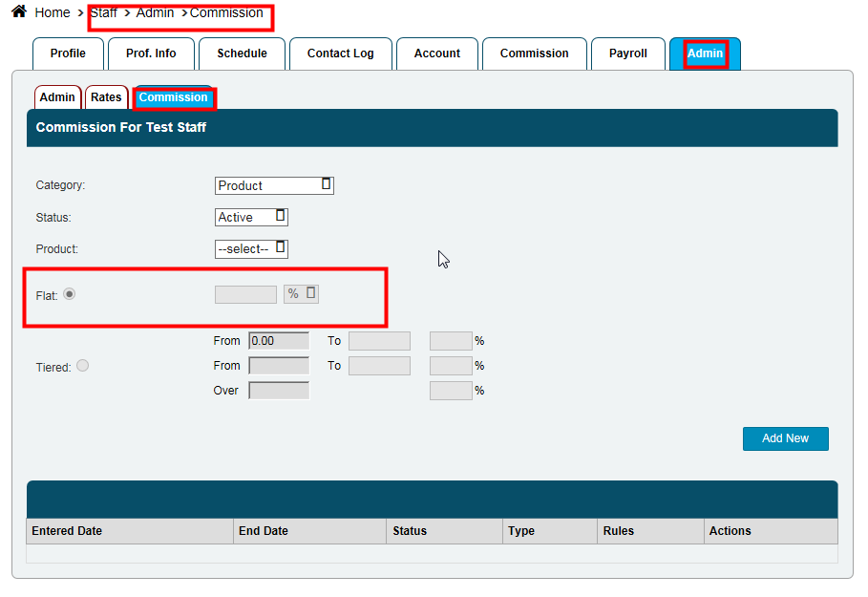Viewport: 868px width, 597px height.
Task: Select the Flat commission radio button
Action: pyautogui.click(x=69, y=294)
